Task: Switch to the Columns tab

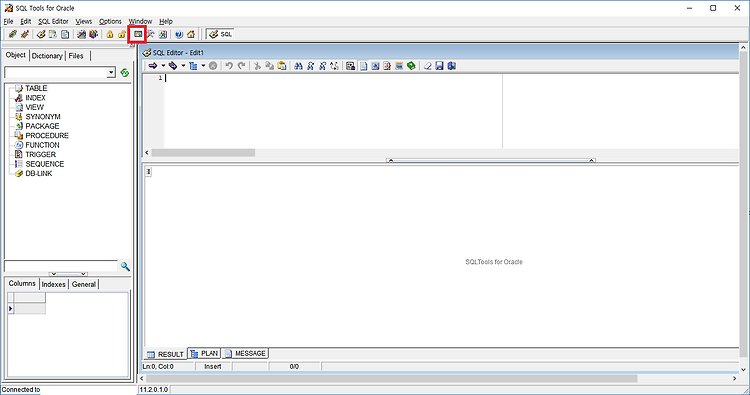Action: [22, 284]
